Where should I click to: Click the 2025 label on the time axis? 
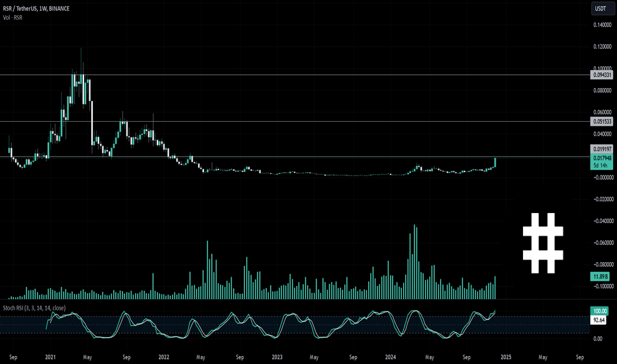tap(506, 357)
